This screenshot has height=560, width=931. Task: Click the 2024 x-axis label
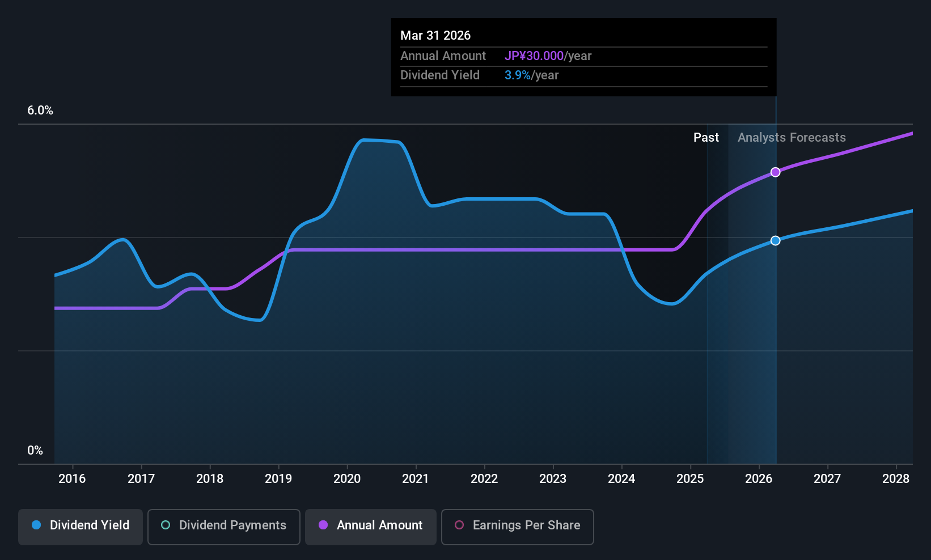point(621,479)
